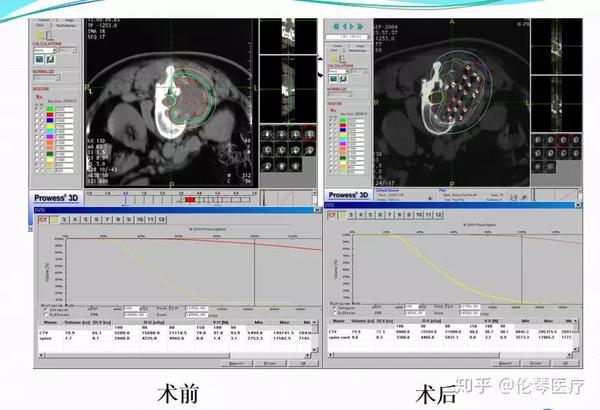Click OK button in pre-op DVH window
Viewport: 600px width, 410px height.
(x=303, y=363)
